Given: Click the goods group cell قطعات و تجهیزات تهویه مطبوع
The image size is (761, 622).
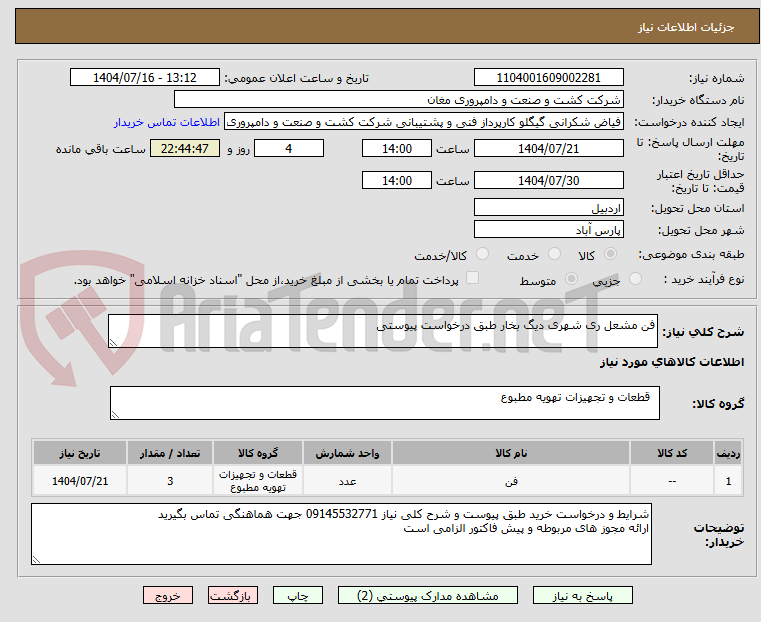Looking at the screenshot, I should click(258, 481).
